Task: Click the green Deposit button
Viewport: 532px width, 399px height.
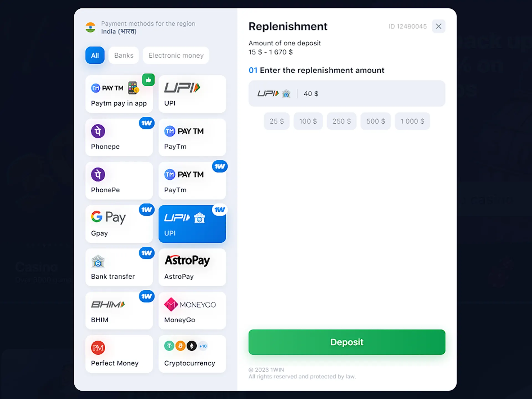Action: click(347, 342)
